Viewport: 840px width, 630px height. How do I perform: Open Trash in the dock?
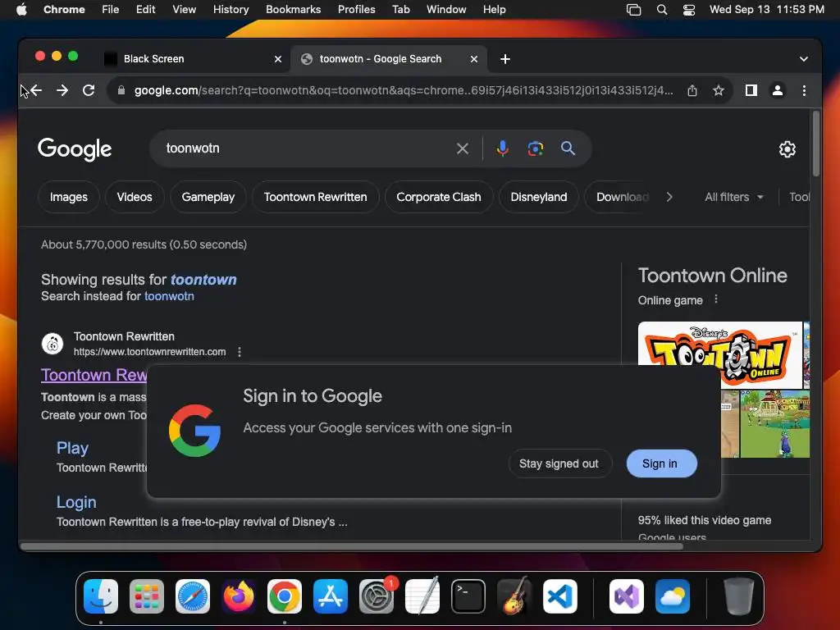point(739,596)
